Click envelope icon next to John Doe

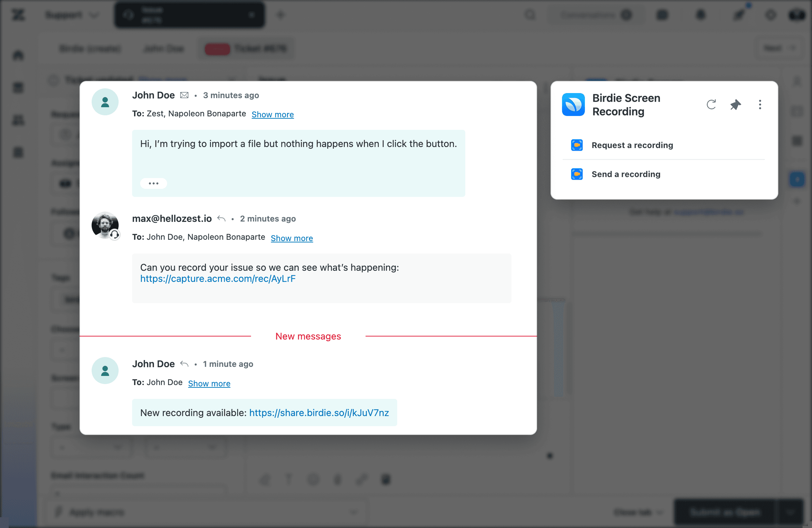click(x=184, y=95)
